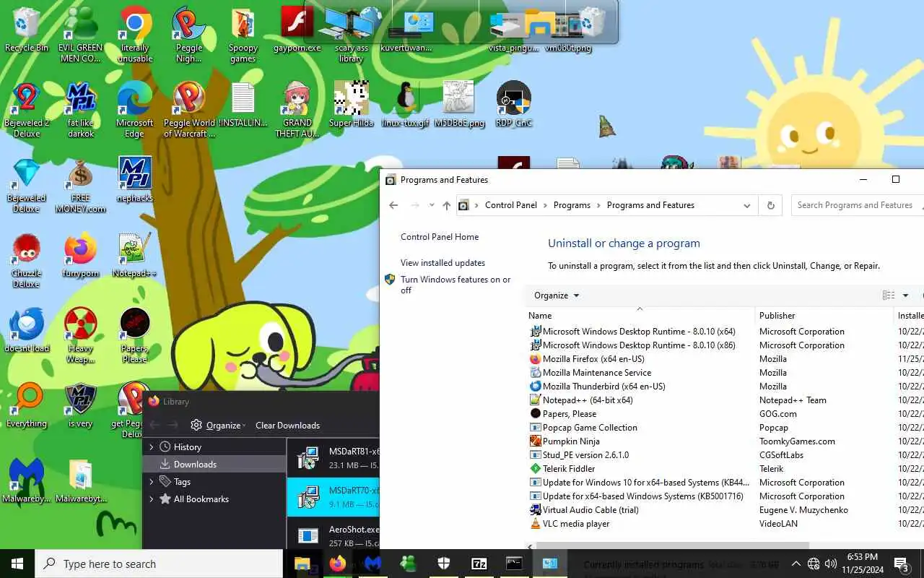Select the Everything search desktop shortcut

(26, 405)
